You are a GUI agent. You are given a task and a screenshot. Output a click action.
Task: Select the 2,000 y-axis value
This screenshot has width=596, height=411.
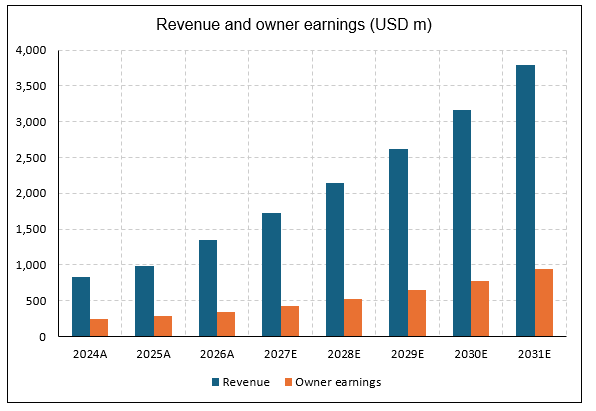tap(31, 194)
